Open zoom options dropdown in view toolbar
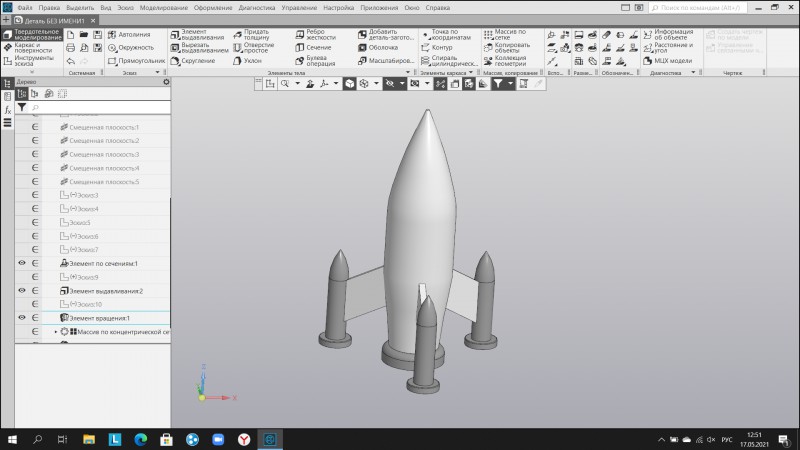800x450 pixels. (x=297, y=84)
